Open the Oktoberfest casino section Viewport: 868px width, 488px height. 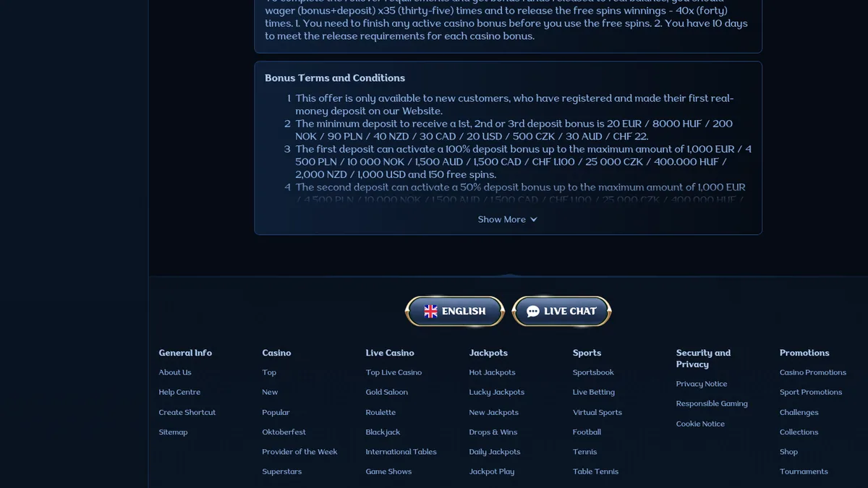[284, 432]
